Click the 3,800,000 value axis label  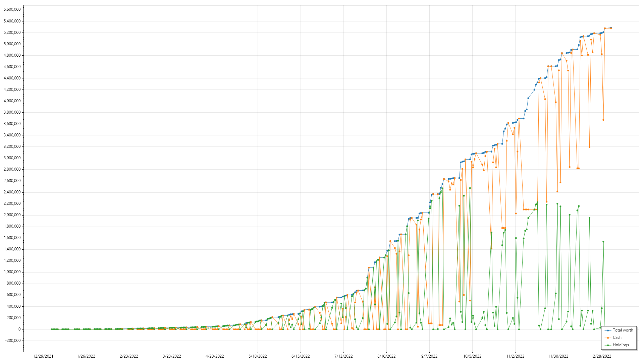pyautogui.click(x=12, y=112)
